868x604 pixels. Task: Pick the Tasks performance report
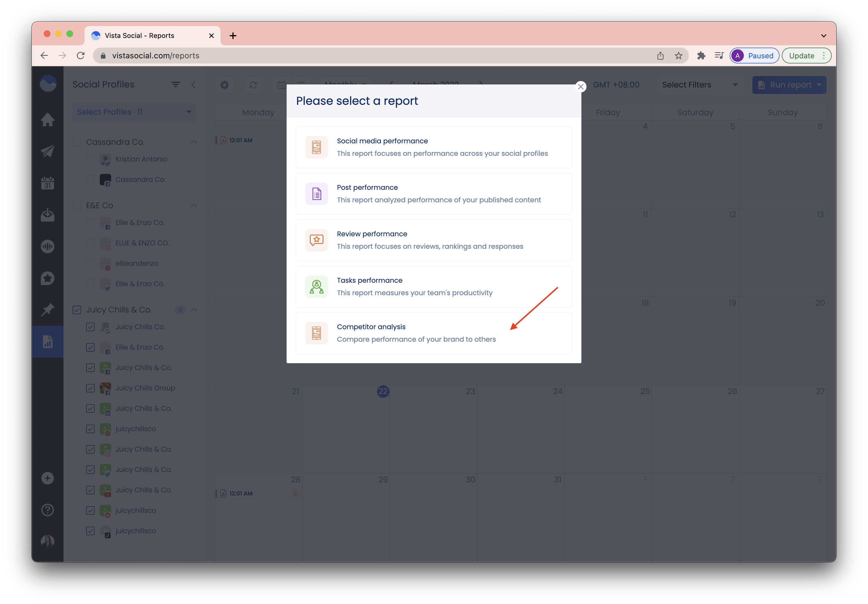pos(434,287)
